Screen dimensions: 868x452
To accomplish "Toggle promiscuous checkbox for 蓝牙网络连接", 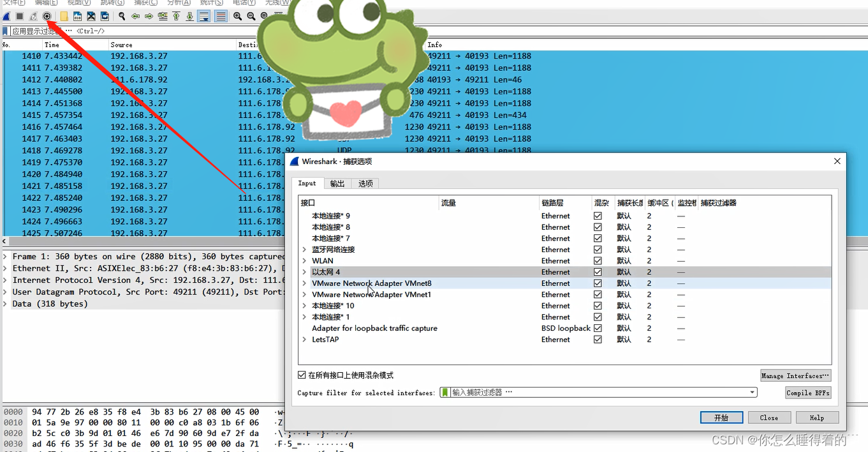I will [598, 250].
